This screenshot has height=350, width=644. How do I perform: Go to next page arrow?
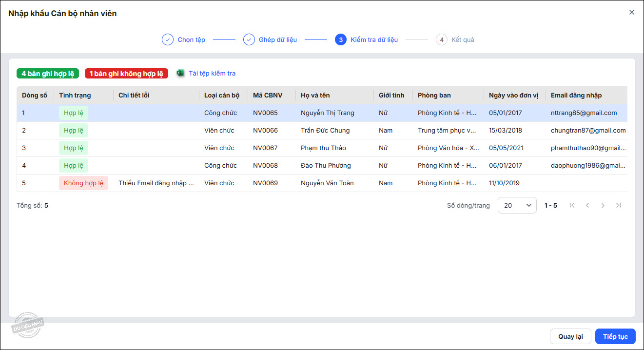tap(603, 205)
